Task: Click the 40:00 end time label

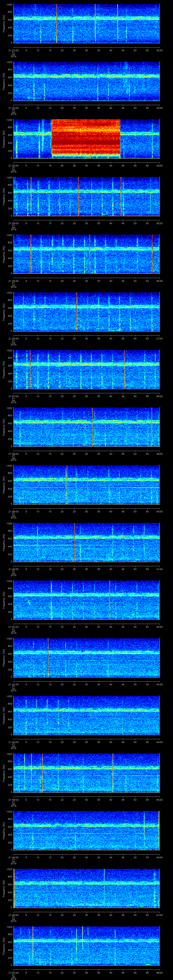Action: click(159, 511)
